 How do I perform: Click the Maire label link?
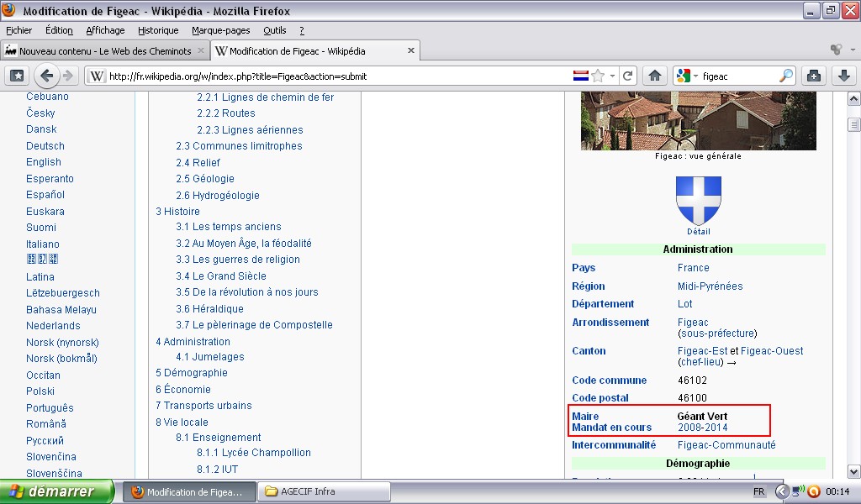[585, 417]
